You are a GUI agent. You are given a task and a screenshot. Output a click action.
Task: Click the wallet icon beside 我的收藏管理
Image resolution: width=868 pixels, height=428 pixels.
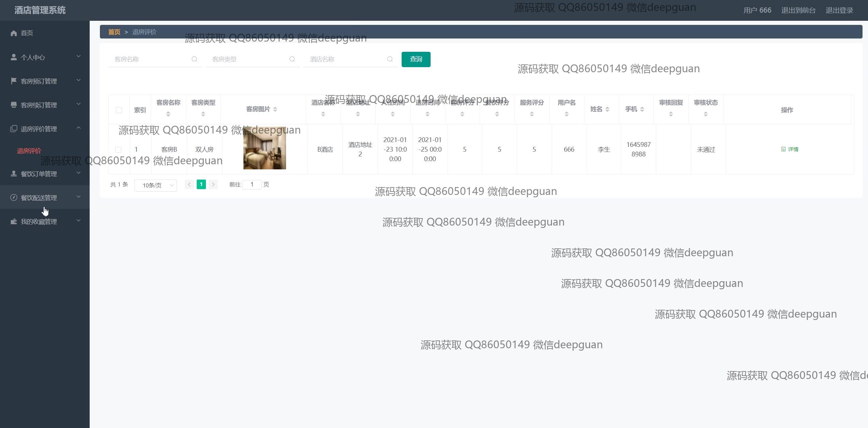[x=14, y=221]
